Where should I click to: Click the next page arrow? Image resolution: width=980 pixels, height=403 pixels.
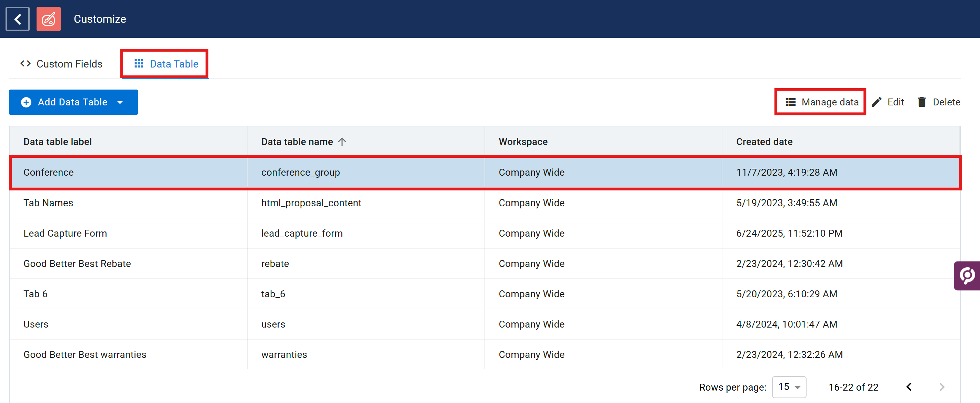(x=942, y=387)
